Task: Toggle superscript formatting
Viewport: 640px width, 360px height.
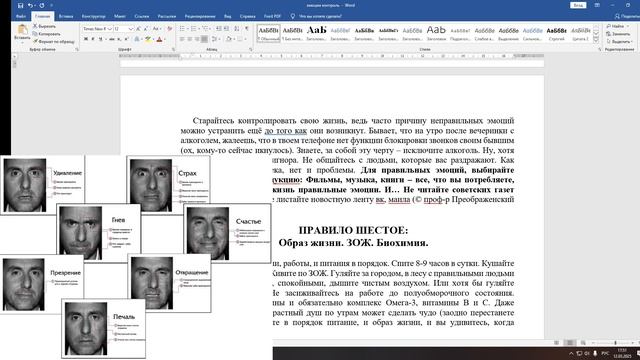Action: click(x=126, y=39)
